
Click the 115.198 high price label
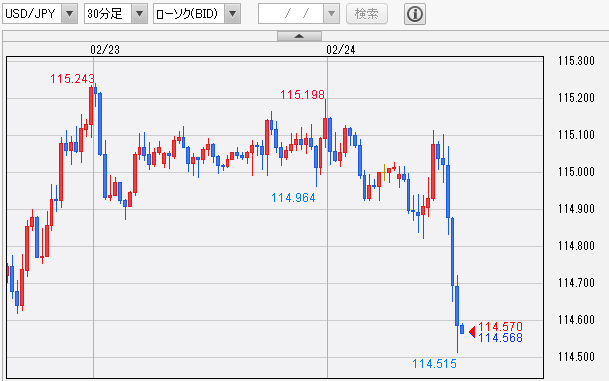point(302,94)
